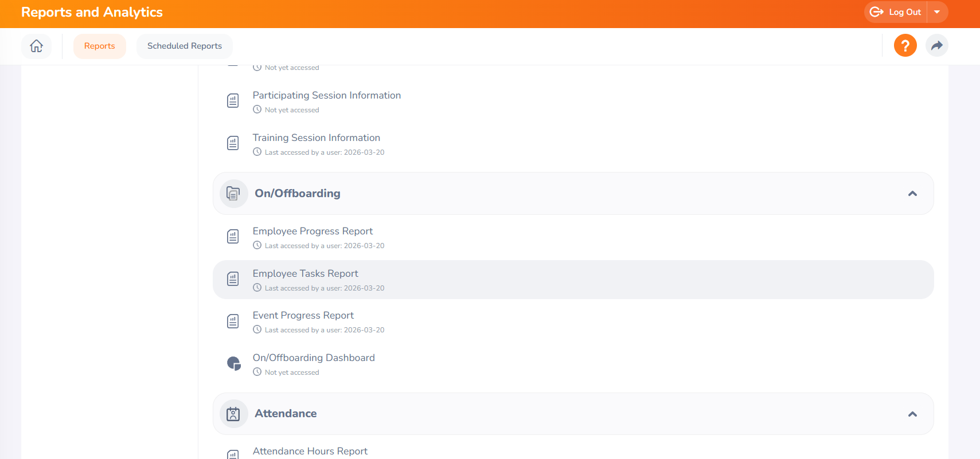Click the Participating Session Information report icon
The height and width of the screenshot is (459, 980).
(233, 101)
